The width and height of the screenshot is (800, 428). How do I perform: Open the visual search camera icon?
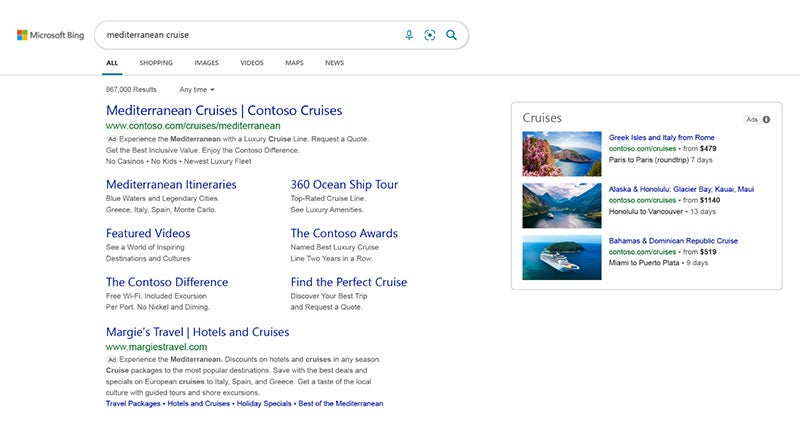430,35
